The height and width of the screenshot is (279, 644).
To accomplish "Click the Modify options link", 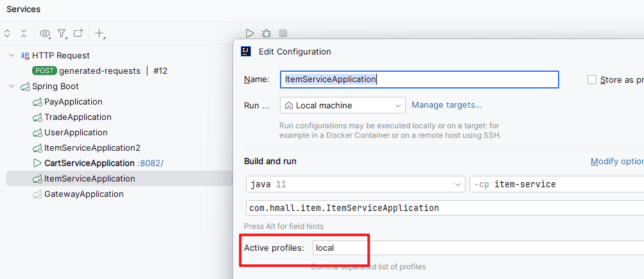I will (616, 162).
